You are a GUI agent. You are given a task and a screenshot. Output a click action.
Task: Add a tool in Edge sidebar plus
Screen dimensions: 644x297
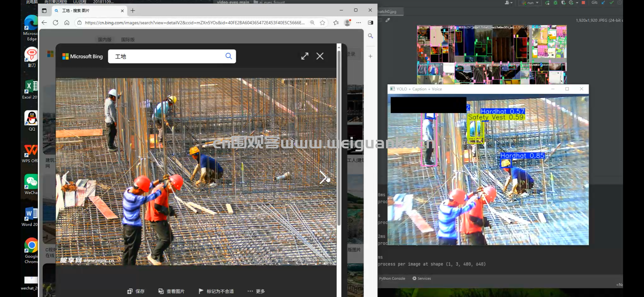[370, 56]
